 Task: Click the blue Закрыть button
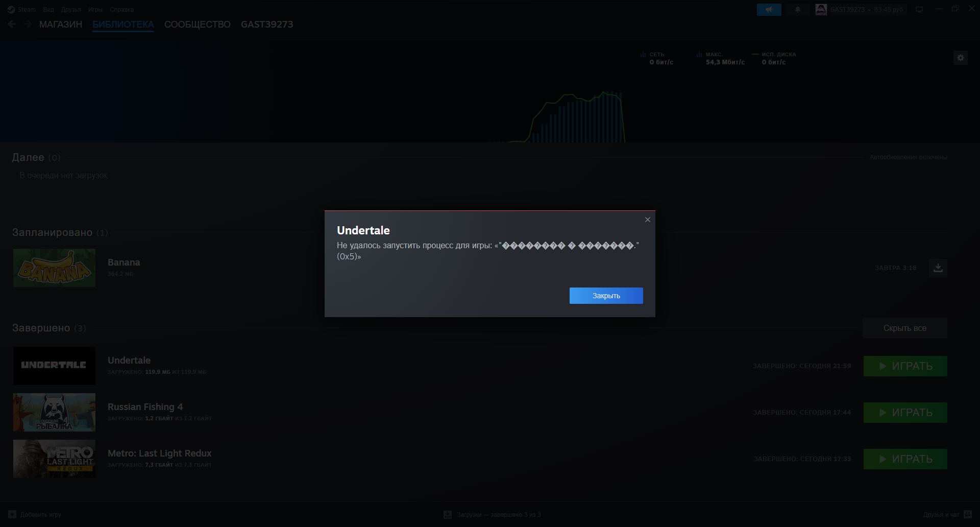tap(606, 296)
